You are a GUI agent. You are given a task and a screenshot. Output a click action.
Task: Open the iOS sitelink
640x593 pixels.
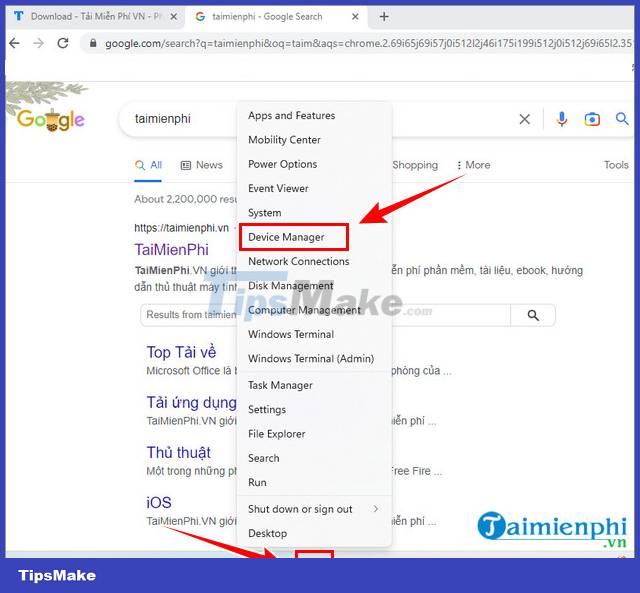coord(159,502)
